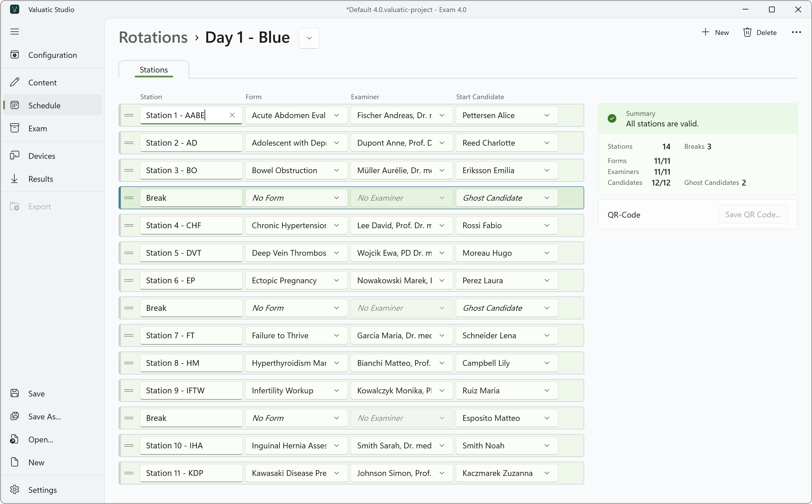Toggle the hamburger navigation menu
This screenshot has width=812, height=504.
[15, 32]
